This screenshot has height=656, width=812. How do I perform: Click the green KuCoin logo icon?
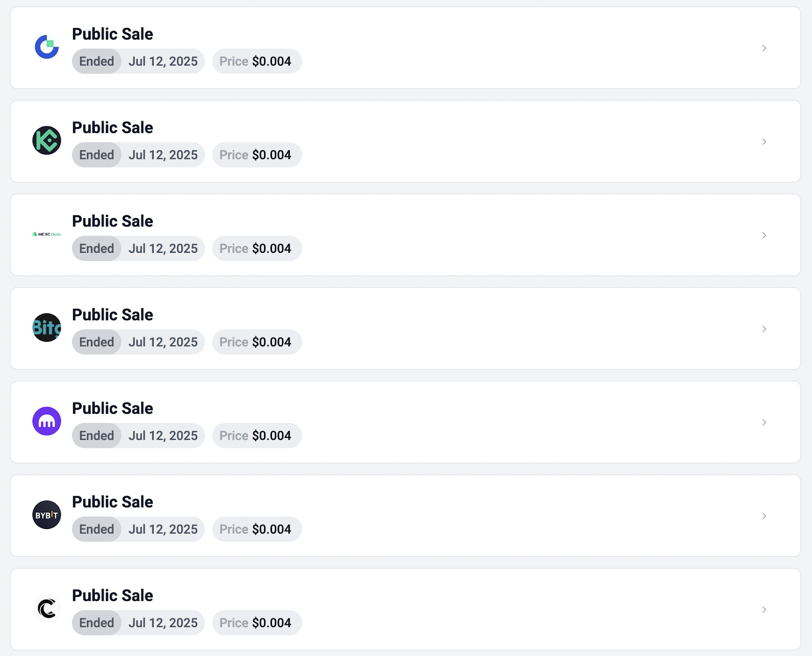coord(47,141)
